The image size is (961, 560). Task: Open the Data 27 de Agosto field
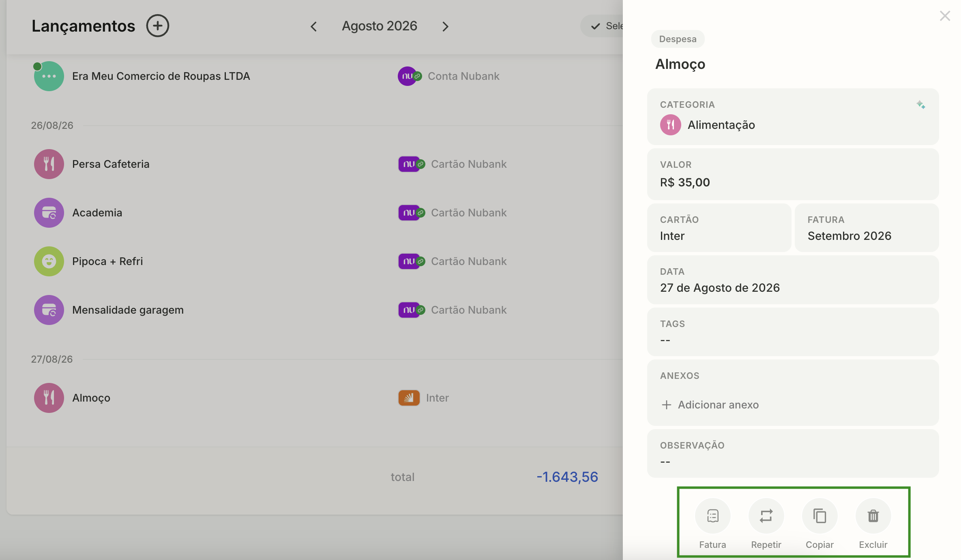793,280
